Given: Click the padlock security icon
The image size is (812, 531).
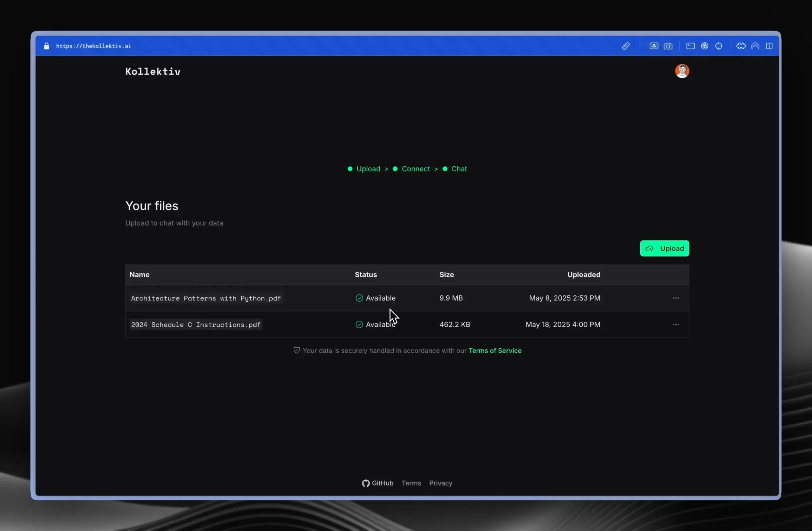Looking at the screenshot, I should click(x=47, y=46).
